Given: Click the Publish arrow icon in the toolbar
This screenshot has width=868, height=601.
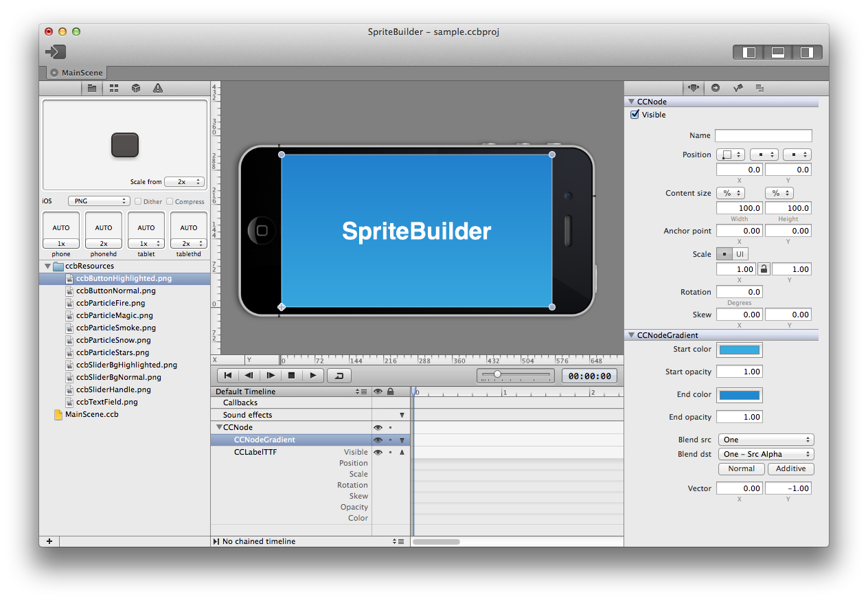Looking at the screenshot, I should pyautogui.click(x=56, y=52).
